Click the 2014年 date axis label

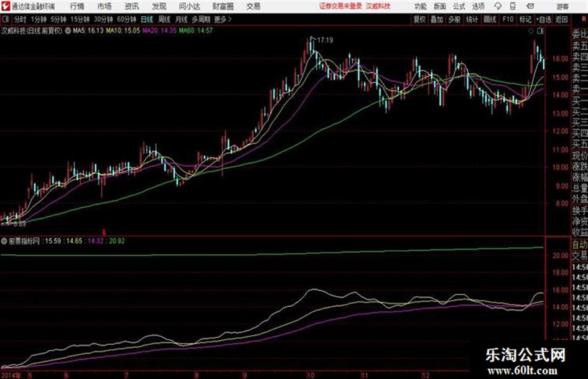[x=11, y=375]
